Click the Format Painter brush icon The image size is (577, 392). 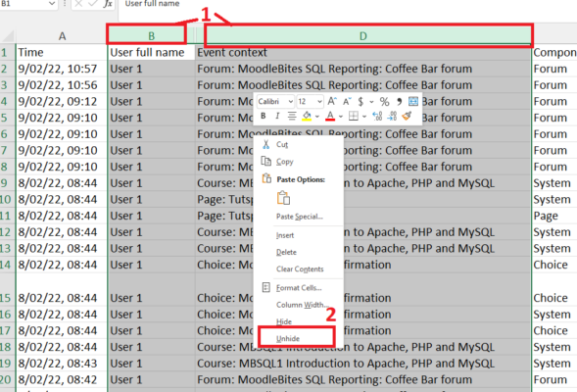click(x=407, y=117)
